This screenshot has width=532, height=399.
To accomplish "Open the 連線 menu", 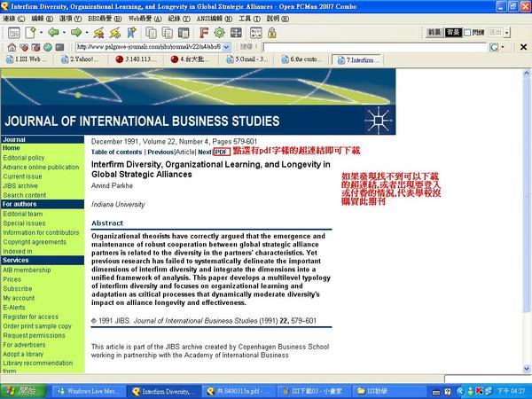I will [14, 19].
